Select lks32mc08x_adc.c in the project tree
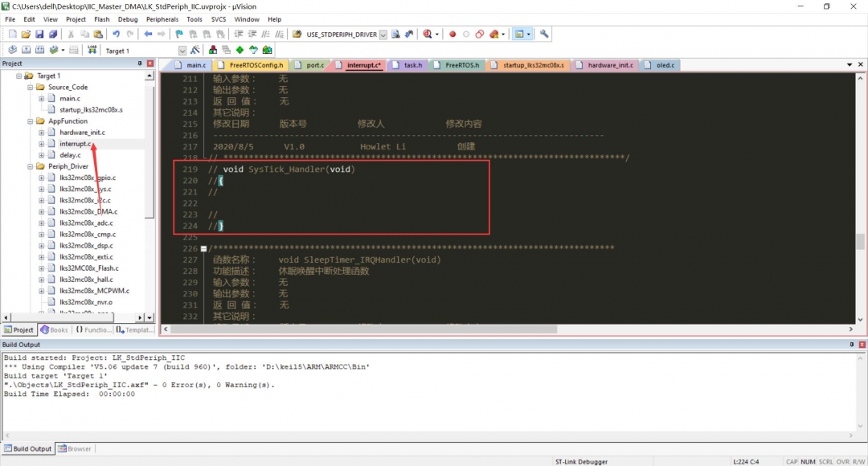 tap(86, 223)
